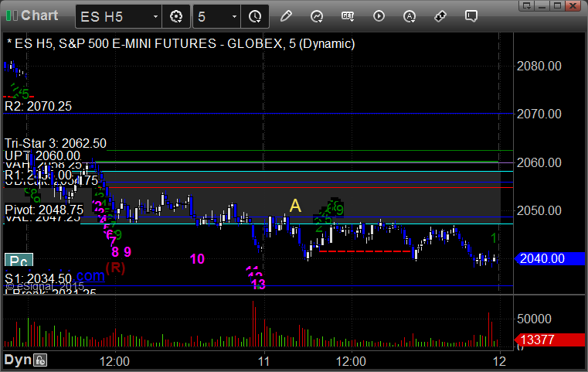This screenshot has width=588, height=372.
Task: Click the bar replay play icon
Action: tap(379, 16)
